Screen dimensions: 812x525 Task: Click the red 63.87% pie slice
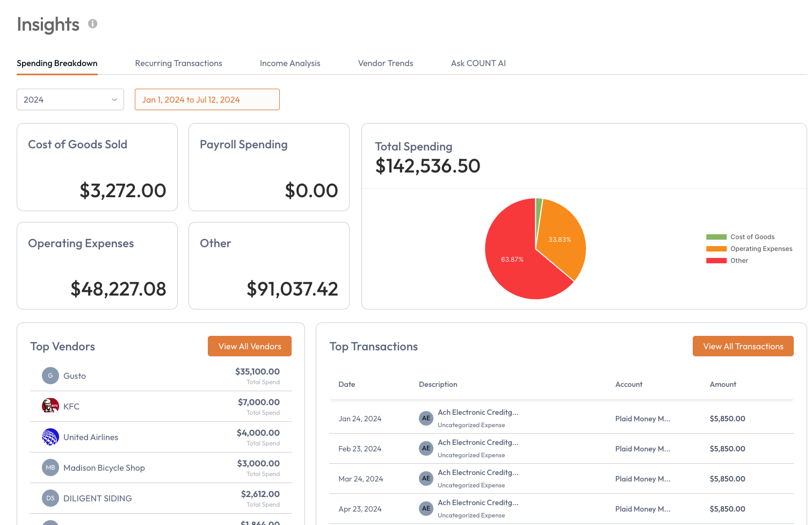click(513, 259)
